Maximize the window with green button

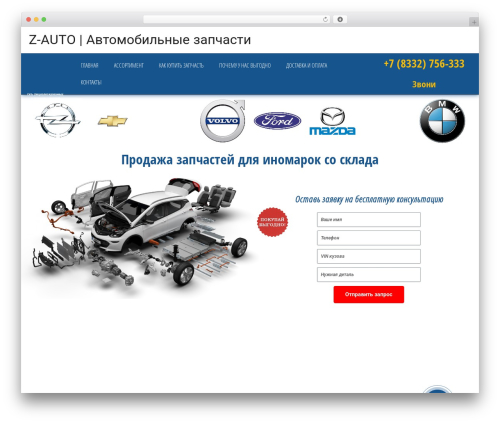[x=44, y=20]
